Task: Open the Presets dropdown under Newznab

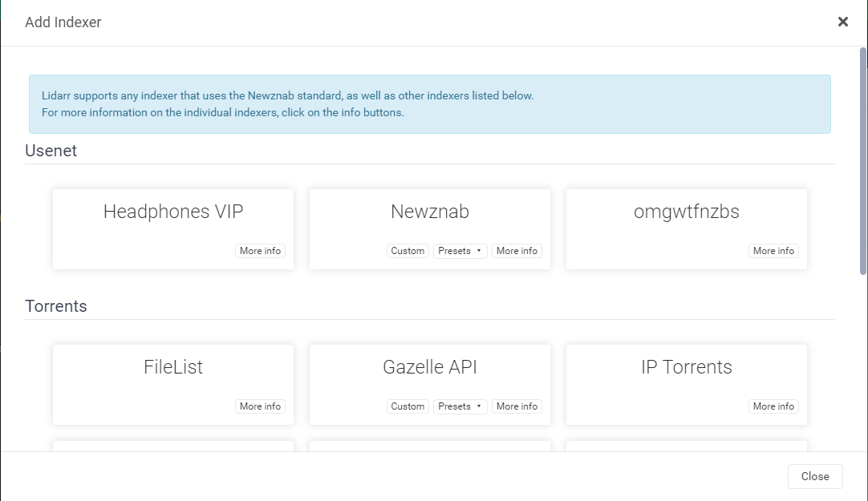Action: [x=460, y=250]
